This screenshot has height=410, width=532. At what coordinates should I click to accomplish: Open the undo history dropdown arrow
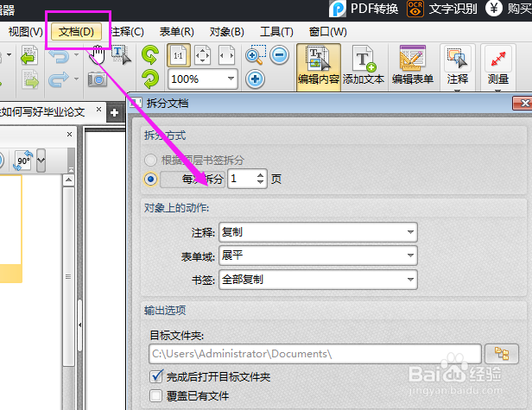76,55
